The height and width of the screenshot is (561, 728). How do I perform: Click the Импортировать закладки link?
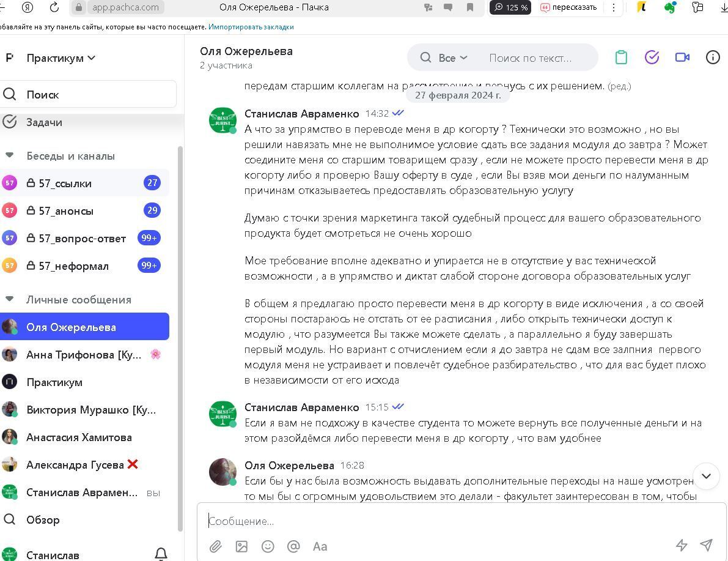[251, 27]
